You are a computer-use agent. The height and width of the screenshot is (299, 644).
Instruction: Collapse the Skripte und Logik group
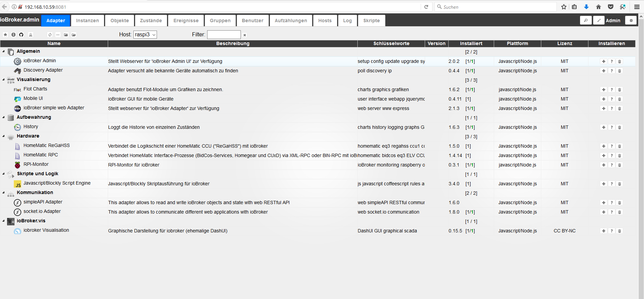[x=4, y=174]
